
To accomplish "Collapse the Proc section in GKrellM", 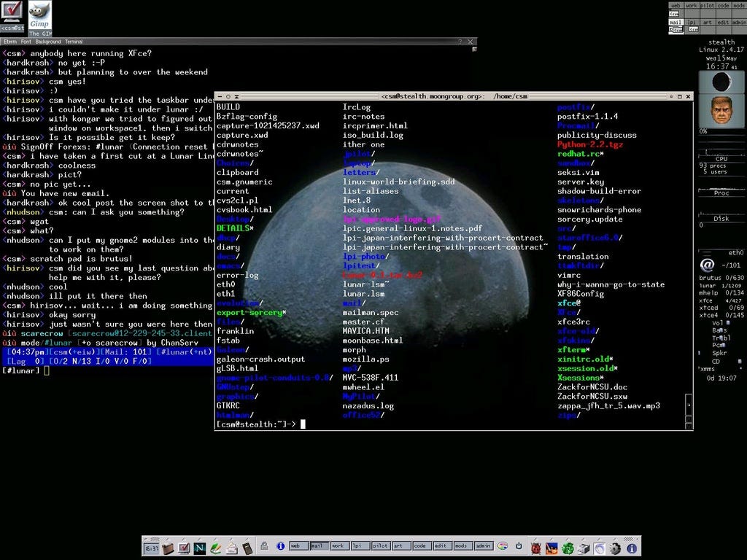I will pos(721,192).
